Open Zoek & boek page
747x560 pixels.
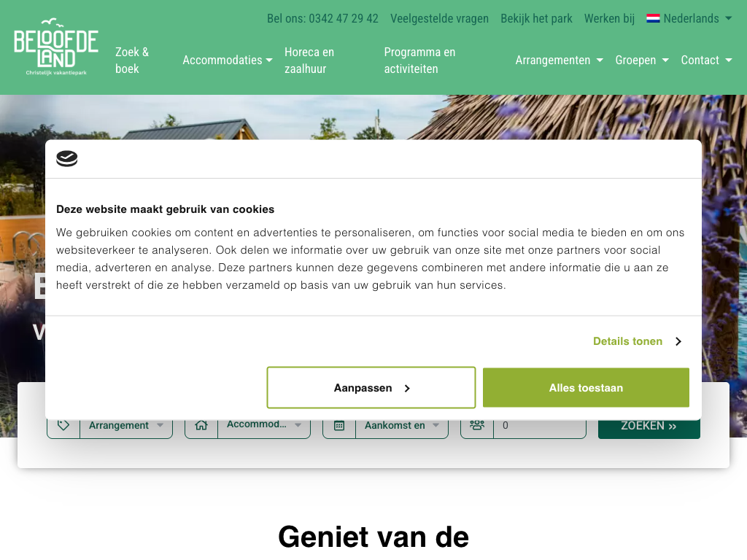132,61
